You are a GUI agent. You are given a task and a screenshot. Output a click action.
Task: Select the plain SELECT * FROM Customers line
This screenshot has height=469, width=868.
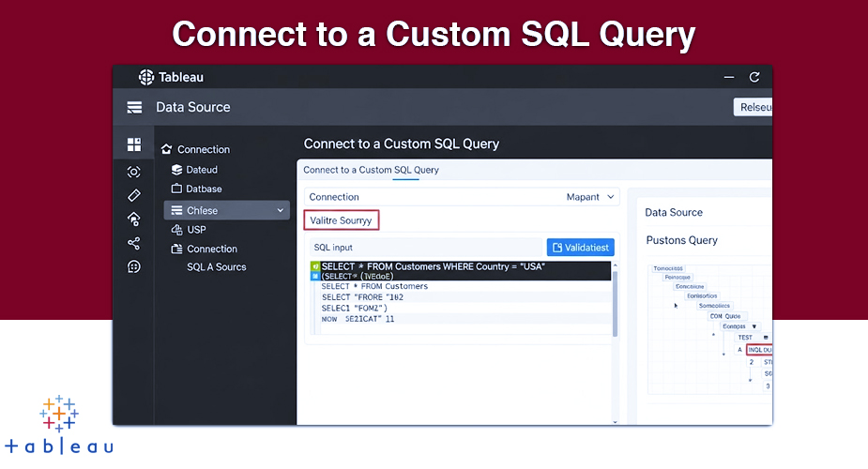374,286
